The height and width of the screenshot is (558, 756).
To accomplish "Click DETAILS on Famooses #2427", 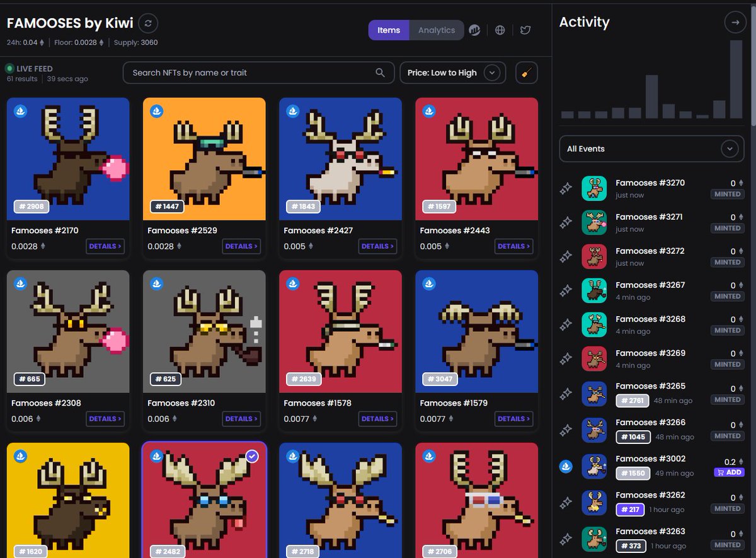I will 377,246.
